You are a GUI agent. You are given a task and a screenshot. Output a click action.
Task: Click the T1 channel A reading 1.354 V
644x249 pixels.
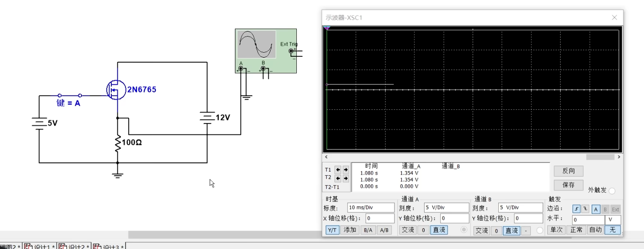tap(409, 173)
